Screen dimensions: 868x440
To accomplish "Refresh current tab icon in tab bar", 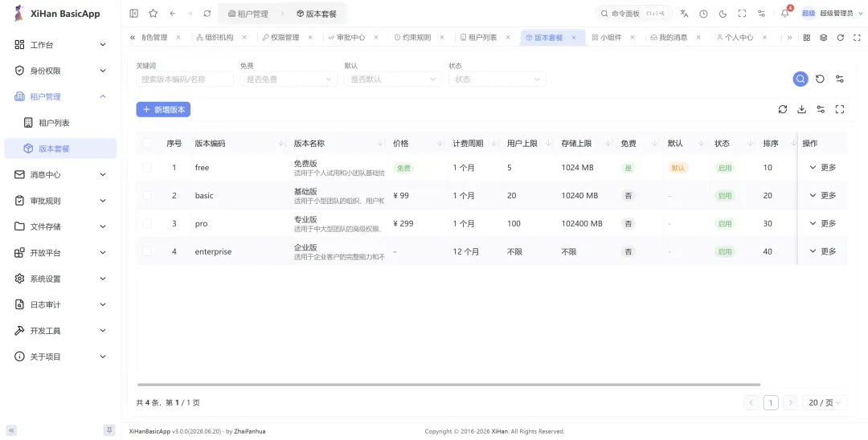I will point(841,38).
